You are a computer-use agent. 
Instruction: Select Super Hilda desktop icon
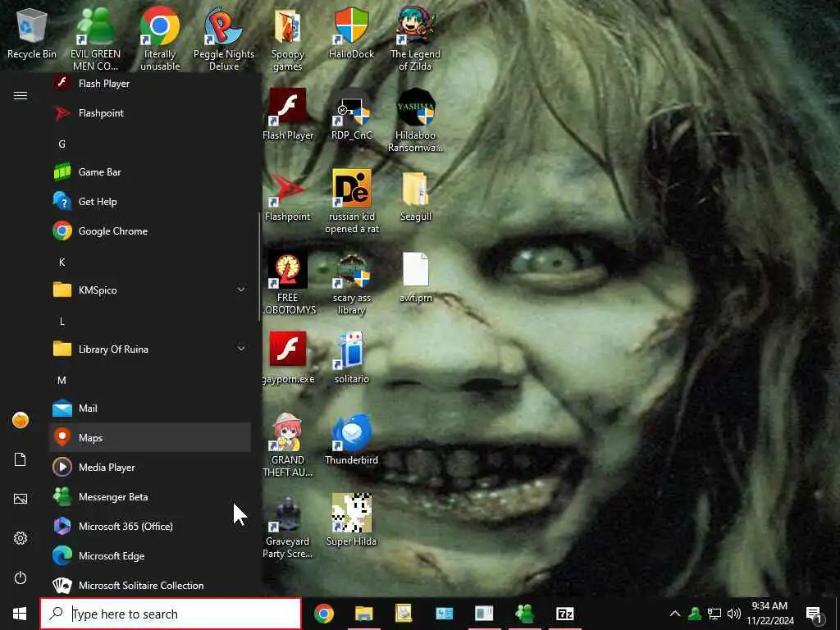click(x=351, y=520)
